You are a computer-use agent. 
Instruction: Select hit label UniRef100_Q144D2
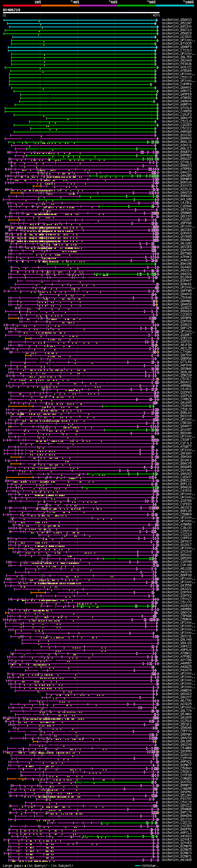pyautogui.click(x=177, y=267)
